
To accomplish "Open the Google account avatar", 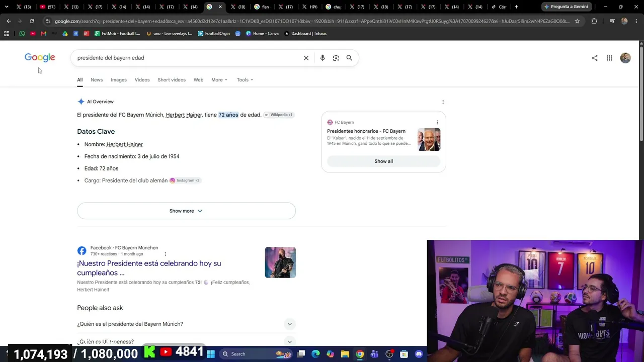I will point(625,58).
